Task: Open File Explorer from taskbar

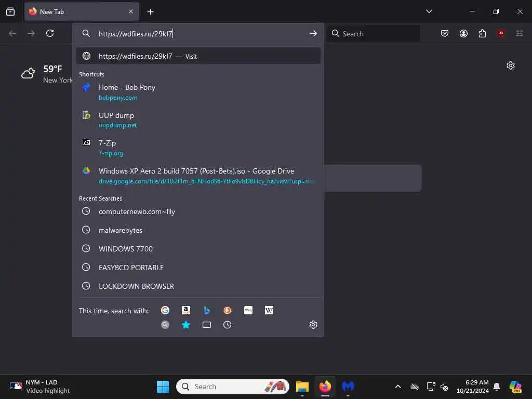Action: [302, 387]
